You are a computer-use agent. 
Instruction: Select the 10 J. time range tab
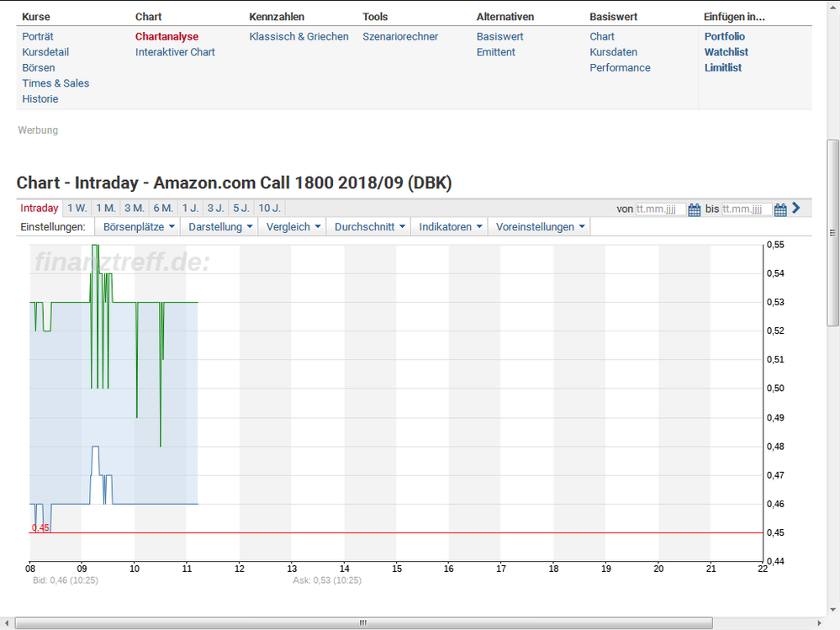pyautogui.click(x=269, y=209)
